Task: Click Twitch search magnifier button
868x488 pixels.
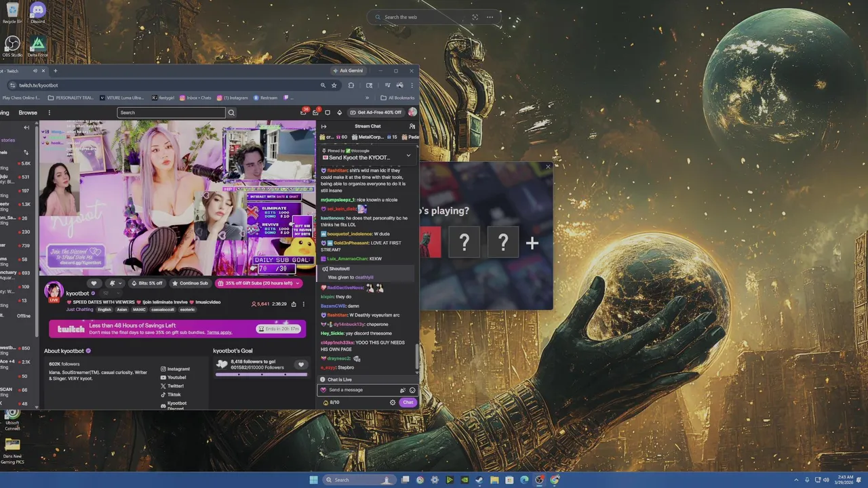Action: point(231,113)
